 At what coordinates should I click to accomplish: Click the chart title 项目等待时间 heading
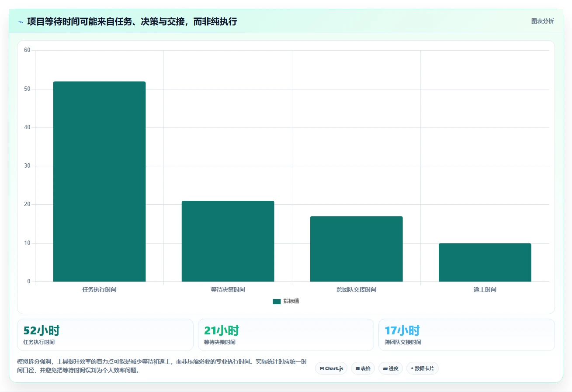pyautogui.click(x=132, y=21)
